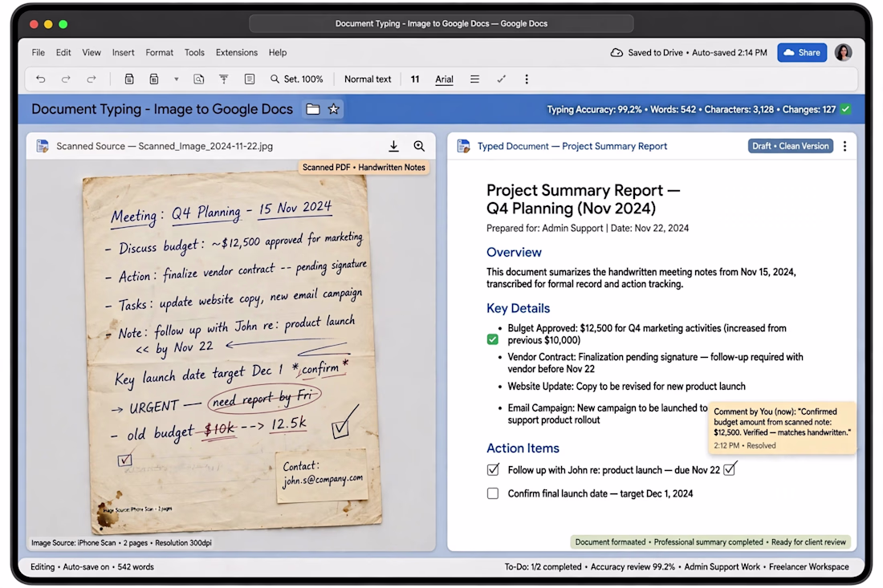This screenshot has height=588, width=883.
Task: Change the font size 11 field
Action: [415, 79]
